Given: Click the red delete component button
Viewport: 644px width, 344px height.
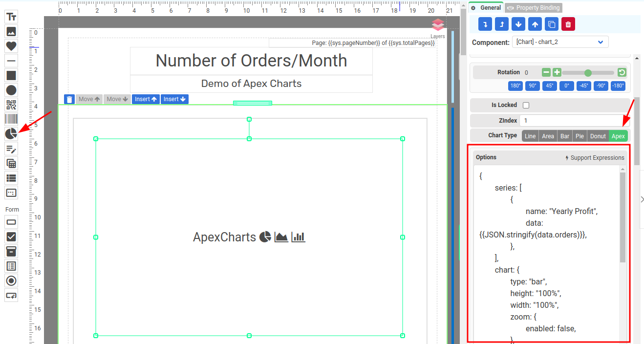Looking at the screenshot, I should point(568,24).
